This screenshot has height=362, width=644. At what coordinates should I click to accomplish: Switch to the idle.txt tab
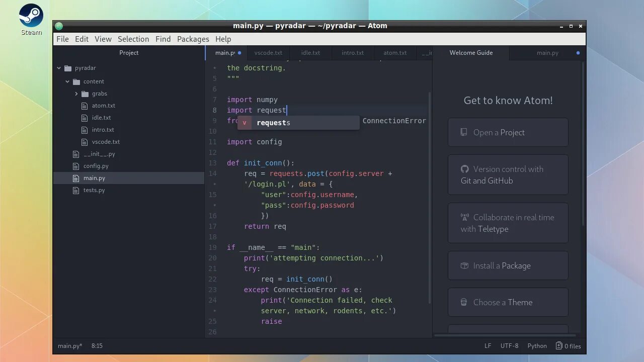[x=310, y=53]
